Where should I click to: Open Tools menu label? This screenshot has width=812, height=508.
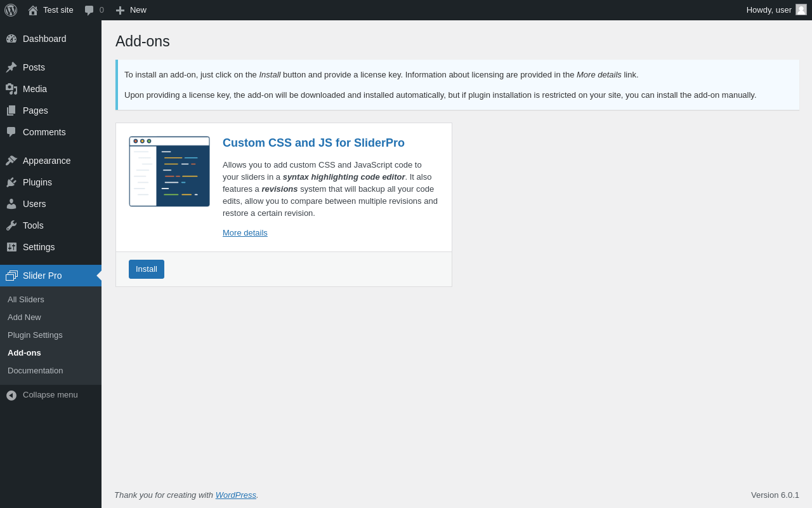[33, 225]
